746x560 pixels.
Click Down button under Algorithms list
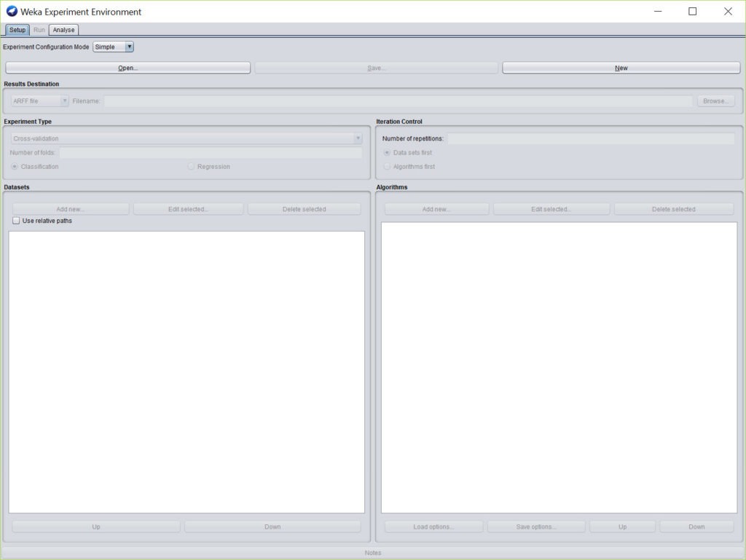pos(696,527)
